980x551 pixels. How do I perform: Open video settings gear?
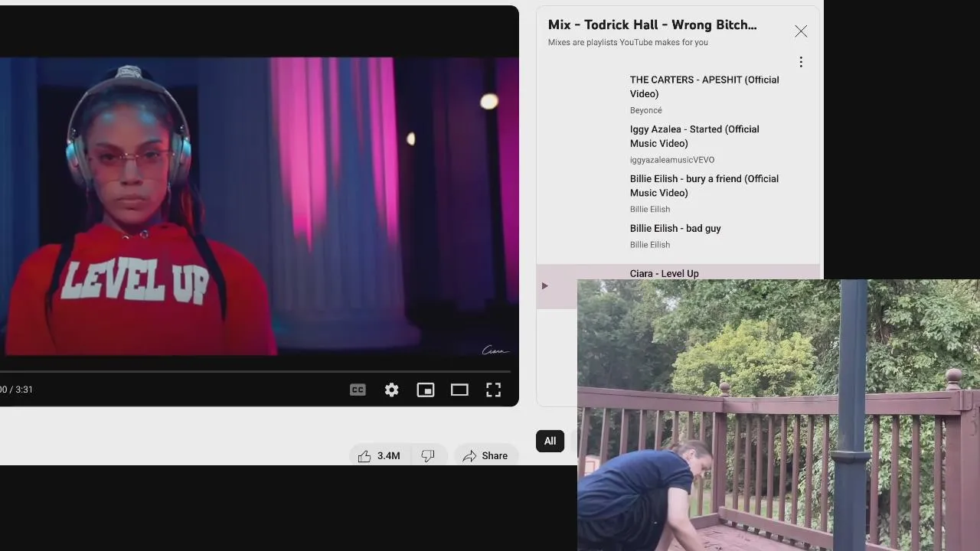(x=391, y=390)
